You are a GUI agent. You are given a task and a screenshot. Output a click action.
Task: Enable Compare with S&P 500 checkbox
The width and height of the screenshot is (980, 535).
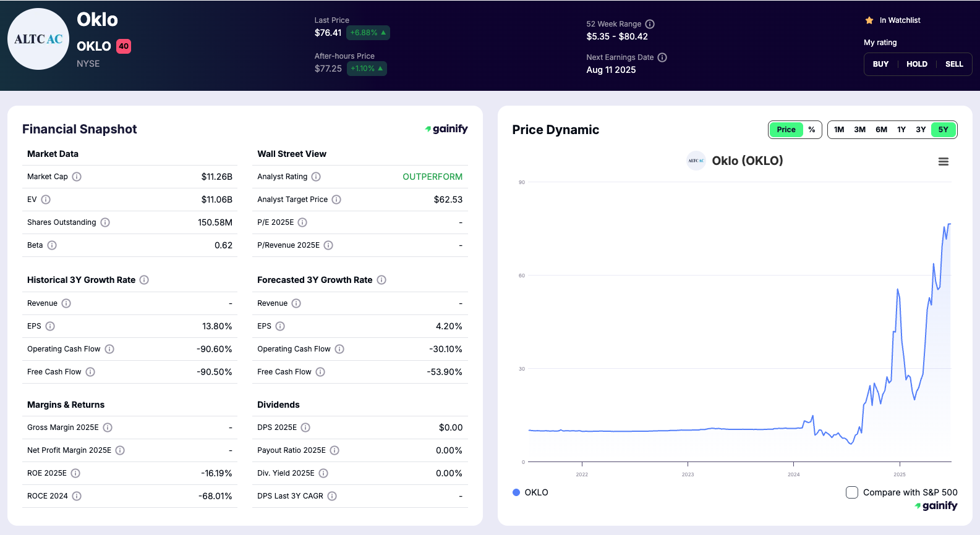852,492
